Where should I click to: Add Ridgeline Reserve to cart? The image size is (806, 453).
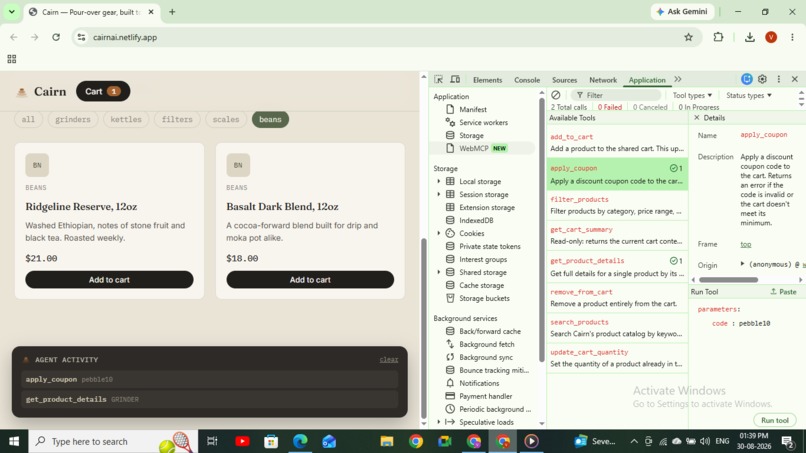109,280
